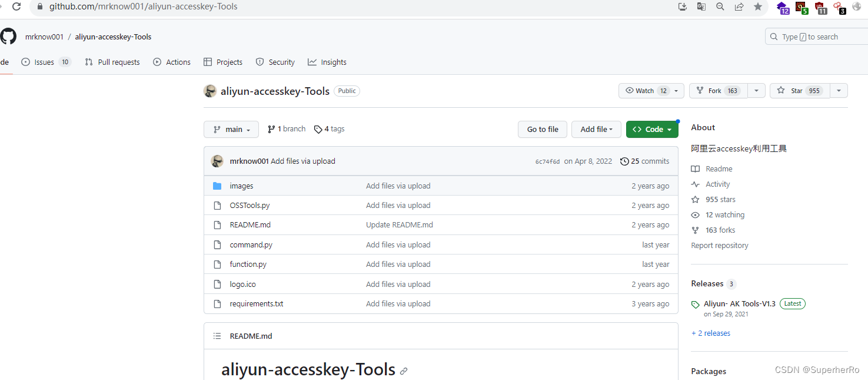The width and height of the screenshot is (868, 380).
Task: Open the Watch notifications dropdown
Action: click(x=651, y=91)
